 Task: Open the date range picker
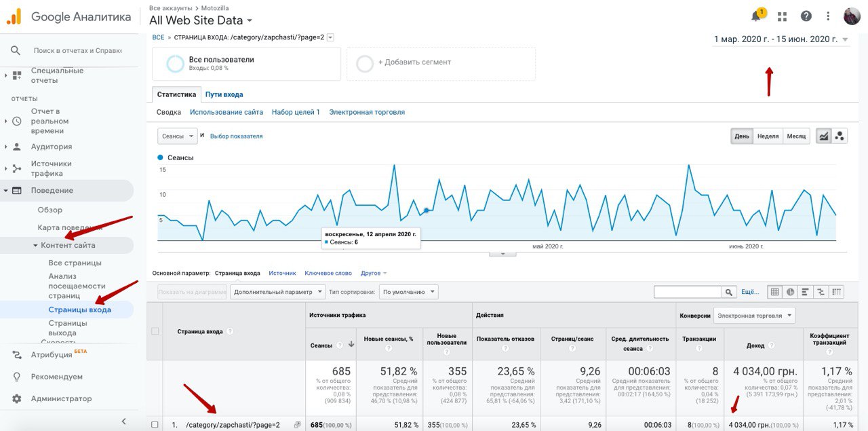click(x=781, y=39)
